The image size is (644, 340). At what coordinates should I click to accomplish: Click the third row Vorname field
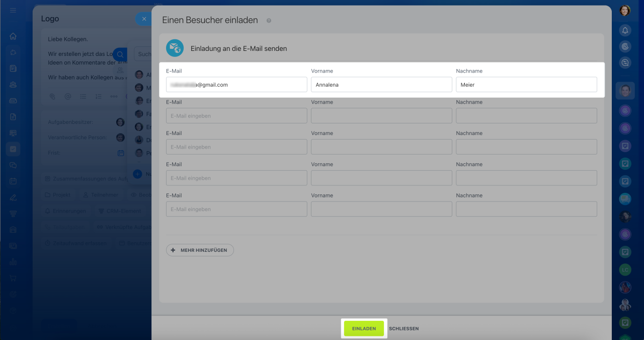[381, 147]
